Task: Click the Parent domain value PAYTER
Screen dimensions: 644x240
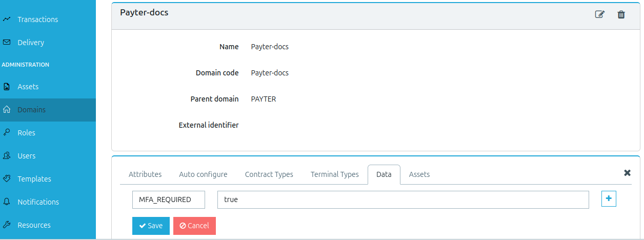Action: coord(264,99)
